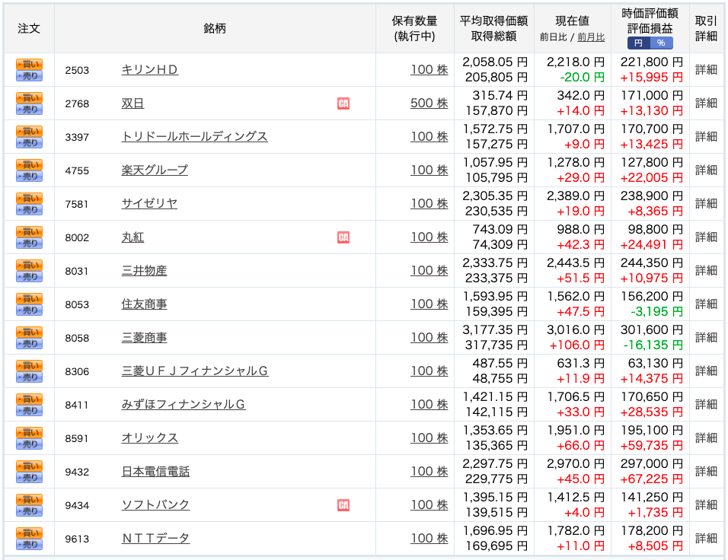
Task: Click the stock code 9432
Action: (x=77, y=472)
